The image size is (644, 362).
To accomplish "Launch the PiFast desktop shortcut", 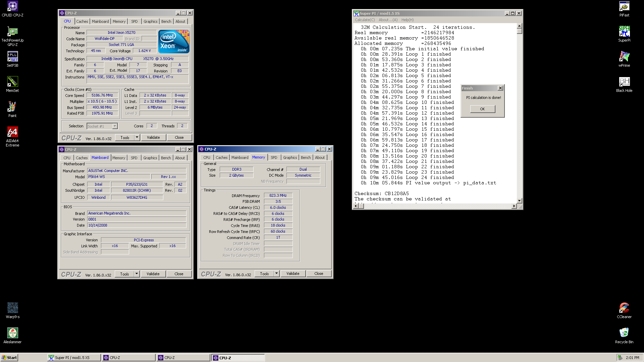I will 624,9.
